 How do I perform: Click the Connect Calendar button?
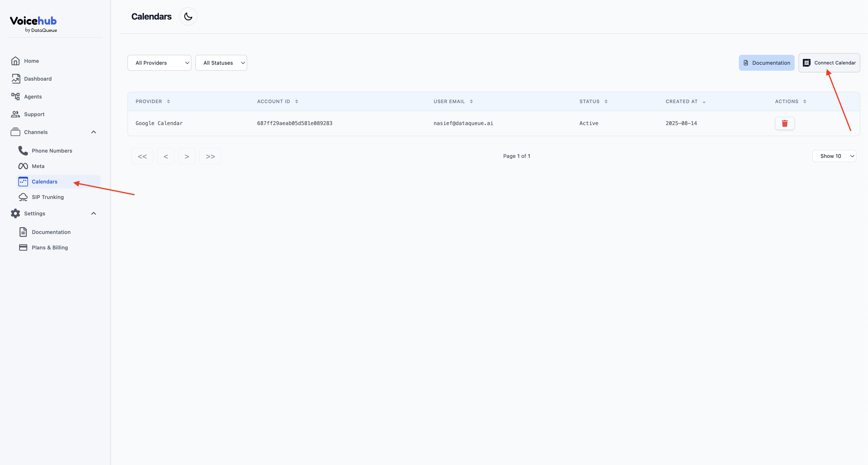829,63
